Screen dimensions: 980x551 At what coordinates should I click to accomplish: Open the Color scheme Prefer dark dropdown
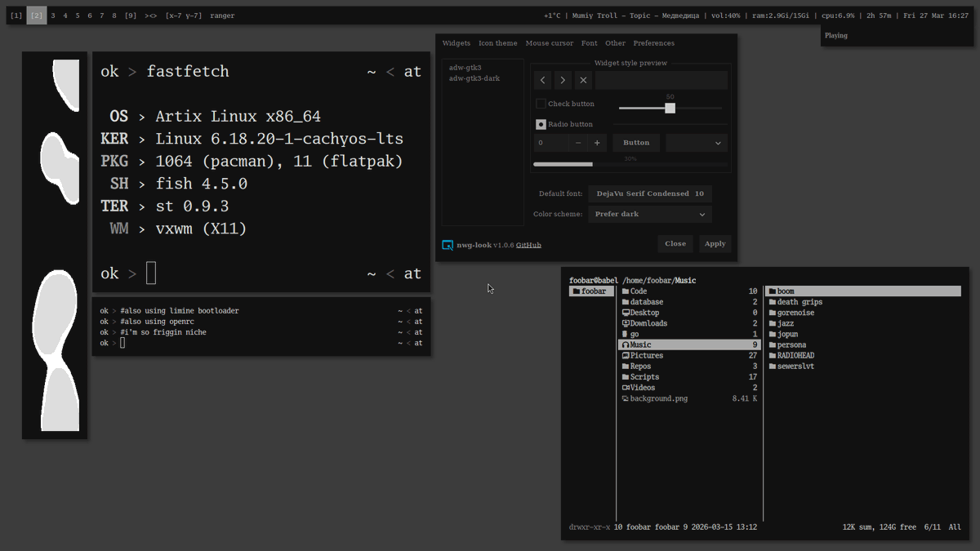tap(650, 214)
